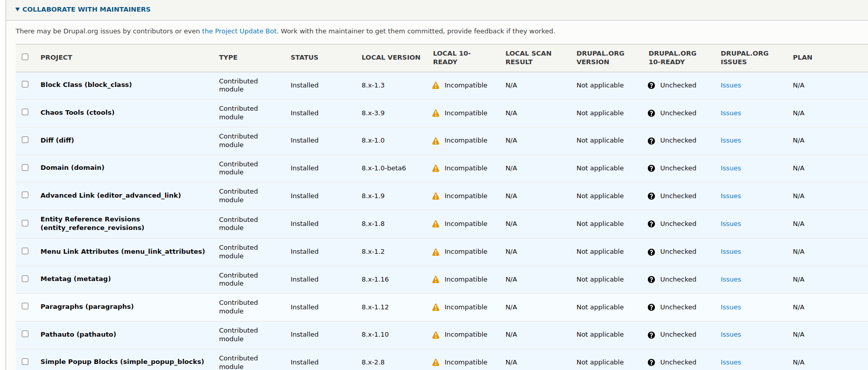Image resolution: width=868 pixels, height=370 pixels.
Task: Click warning icon in Entity Reference Revisions row
Action: coord(436,224)
